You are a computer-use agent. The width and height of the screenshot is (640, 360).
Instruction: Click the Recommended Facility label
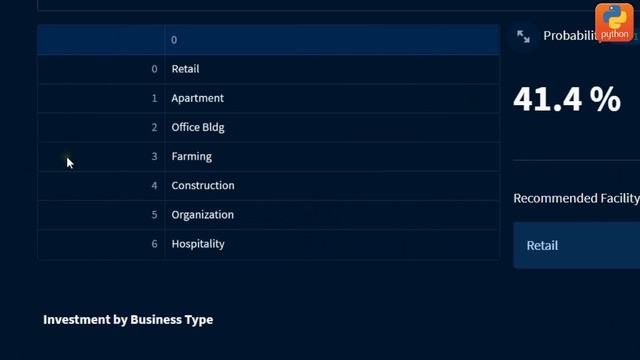click(576, 198)
